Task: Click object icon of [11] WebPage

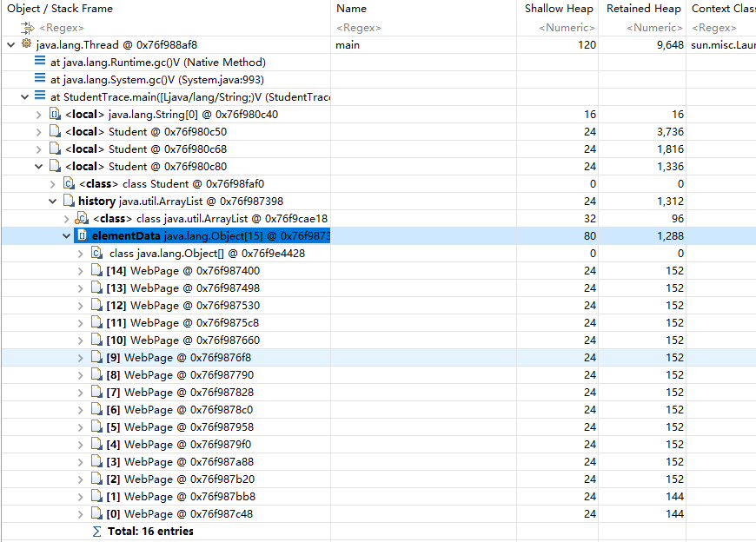Action: tap(97, 322)
